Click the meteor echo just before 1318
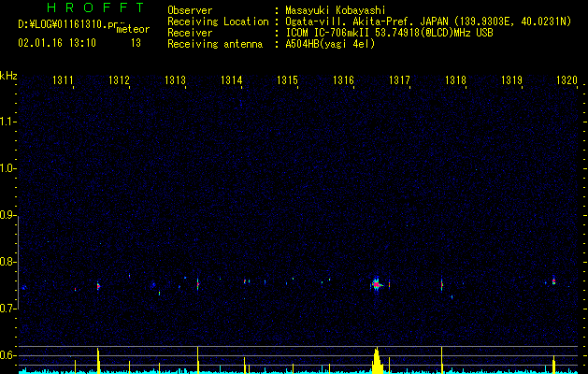Viewport: 588px width, 374px height. [442, 285]
